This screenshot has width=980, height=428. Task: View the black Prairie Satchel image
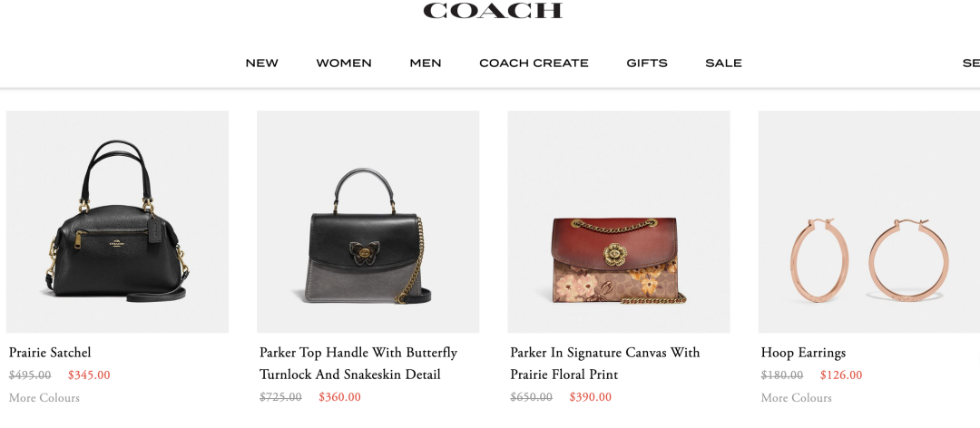click(x=117, y=222)
